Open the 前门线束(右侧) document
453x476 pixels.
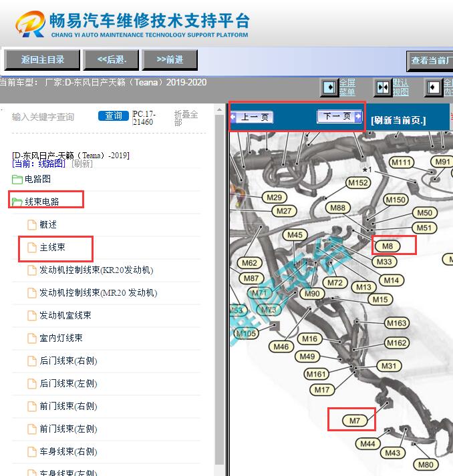click(68, 406)
